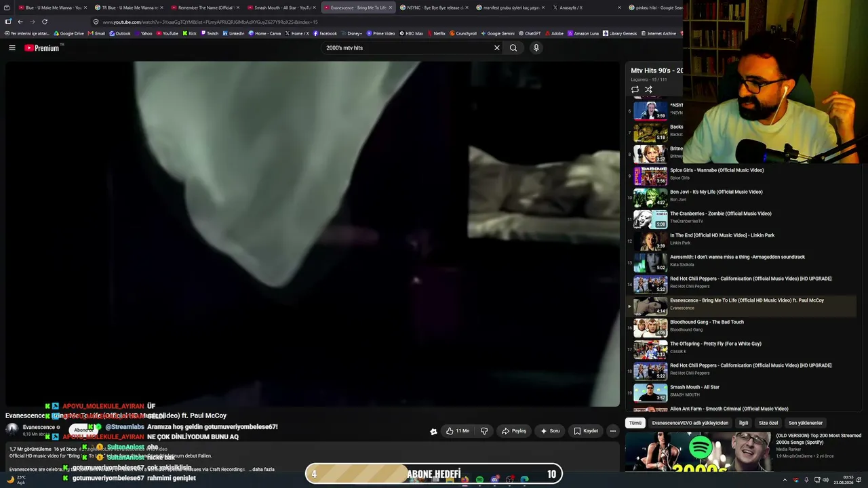Play Bloodhound Gang - The Bad Touch
This screenshot has height=488, width=868.
[x=741, y=327]
